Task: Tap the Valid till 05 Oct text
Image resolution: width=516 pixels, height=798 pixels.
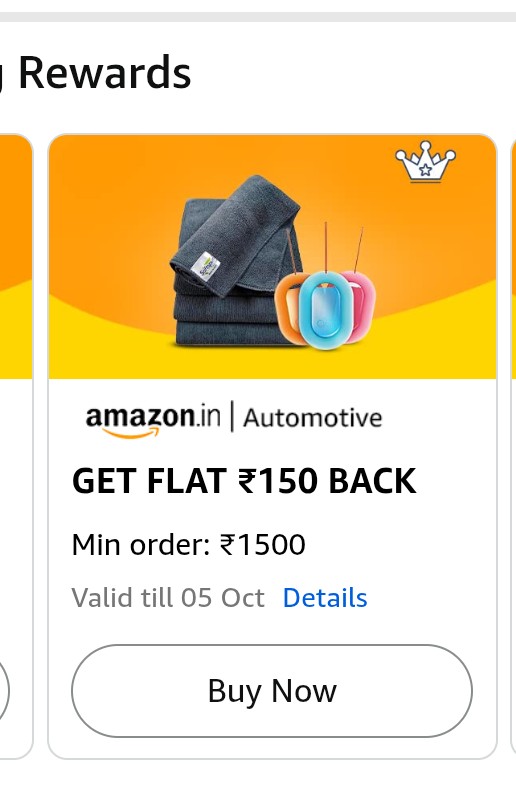Action: click(x=168, y=597)
